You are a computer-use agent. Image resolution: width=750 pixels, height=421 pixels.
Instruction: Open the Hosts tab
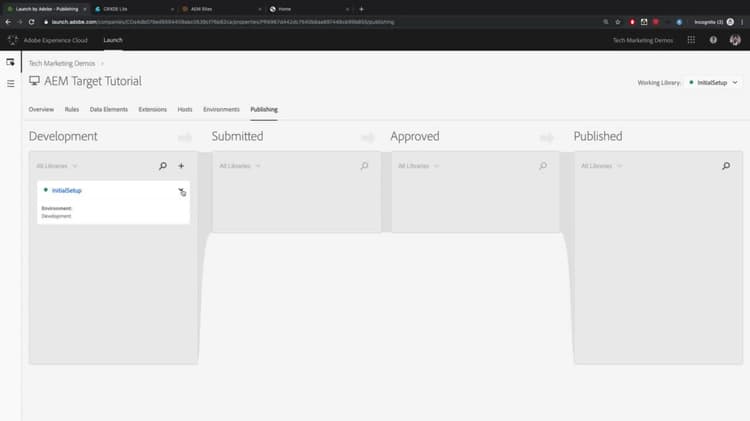185,110
